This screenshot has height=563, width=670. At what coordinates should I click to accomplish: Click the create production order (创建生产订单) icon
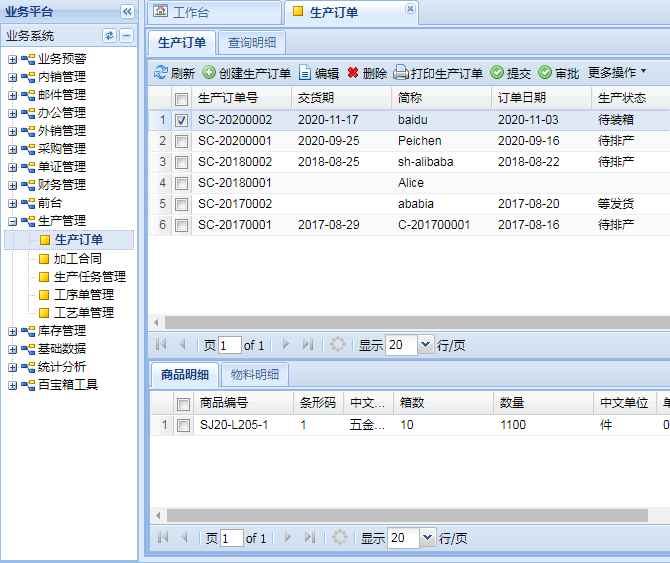tap(209, 73)
